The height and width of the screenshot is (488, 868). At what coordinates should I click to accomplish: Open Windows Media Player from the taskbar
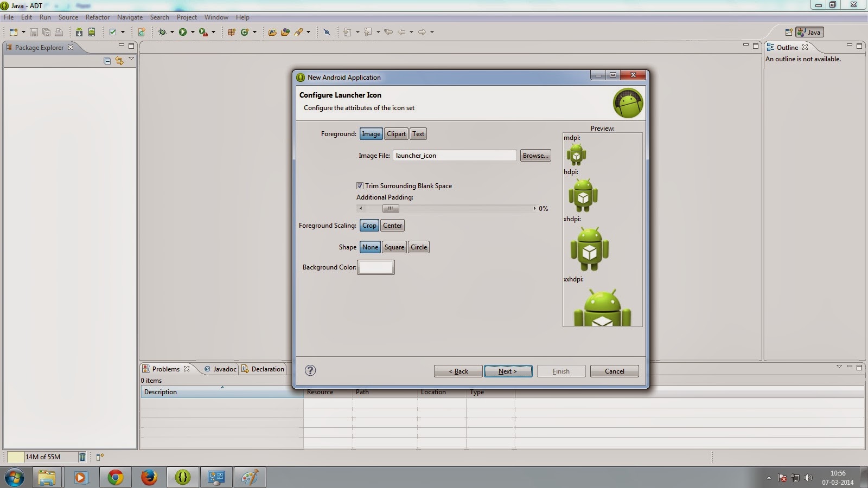point(81,477)
